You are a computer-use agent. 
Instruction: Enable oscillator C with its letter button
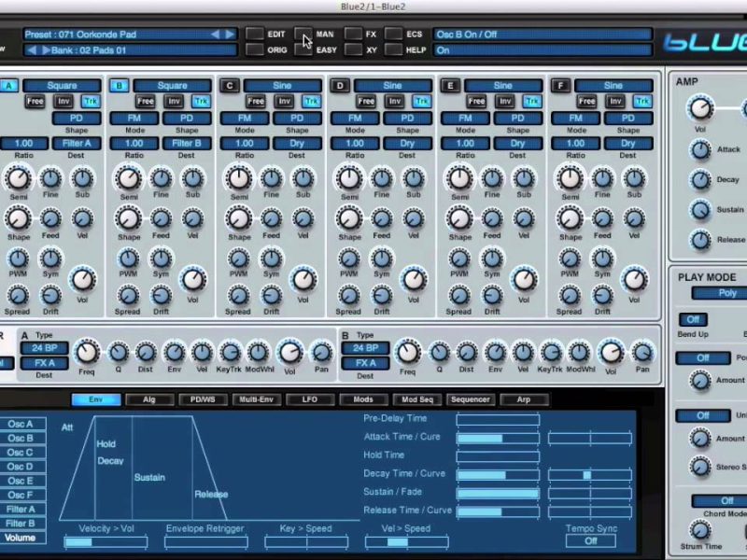point(230,86)
